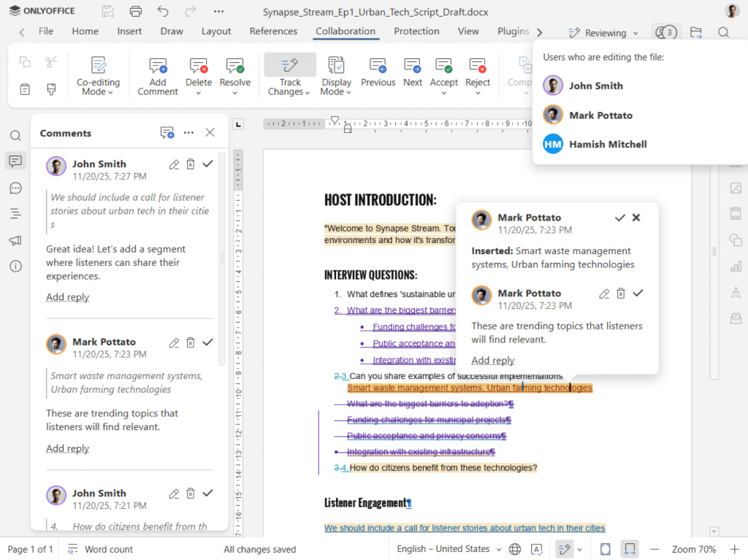Click the zoom in plus button
Image resolution: width=748 pixels, height=560 pixels.
[733, 549]
